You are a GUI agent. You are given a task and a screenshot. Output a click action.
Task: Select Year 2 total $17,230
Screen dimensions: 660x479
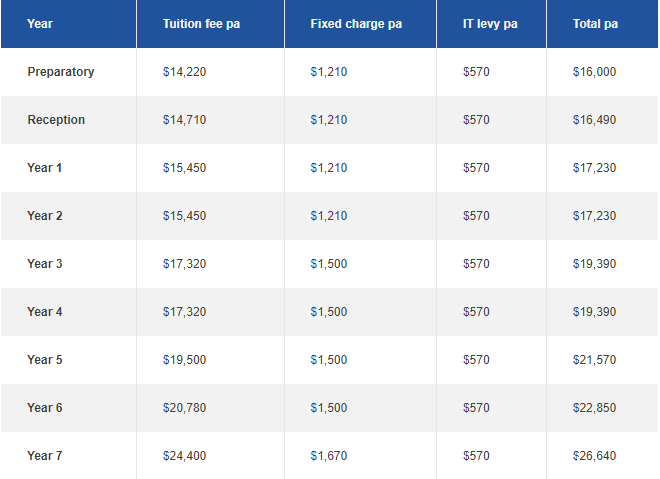tap(594, 216)
